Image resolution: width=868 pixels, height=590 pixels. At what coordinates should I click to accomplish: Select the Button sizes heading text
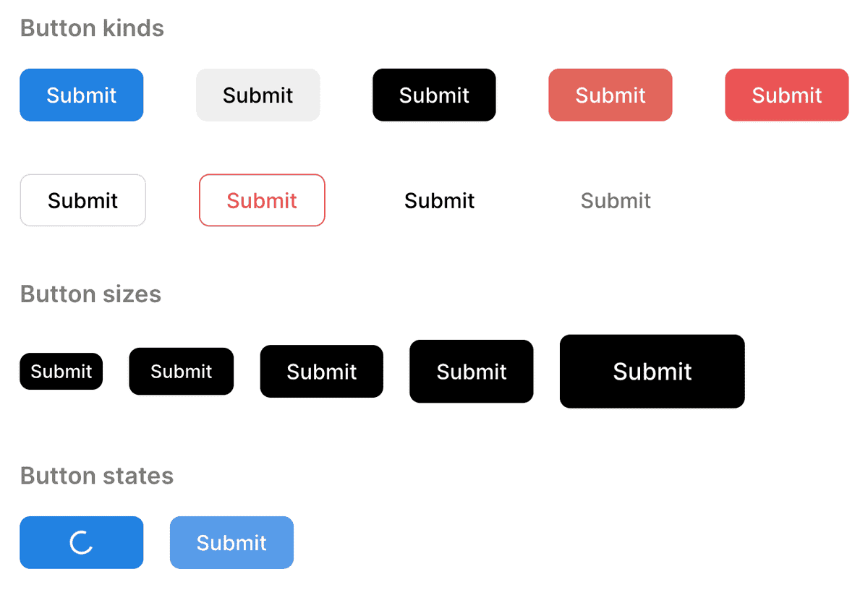(x=90, y=294)
